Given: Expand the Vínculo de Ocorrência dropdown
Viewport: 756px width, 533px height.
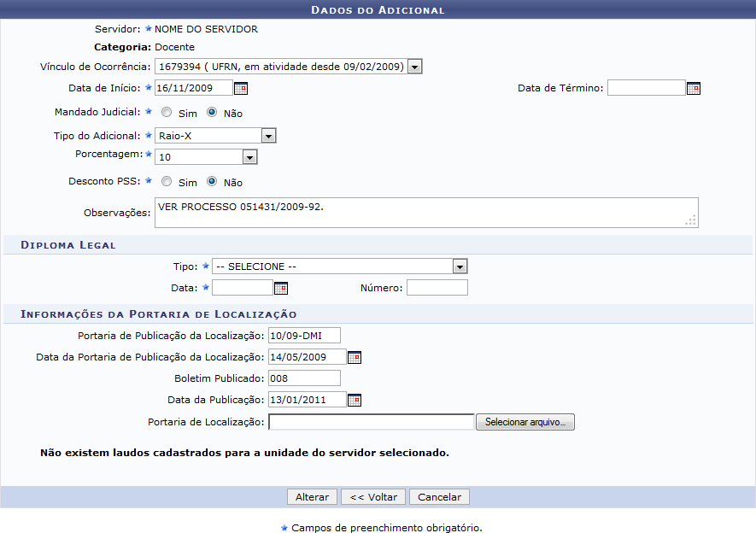Looking at the screenshot, I should [414, 67].
